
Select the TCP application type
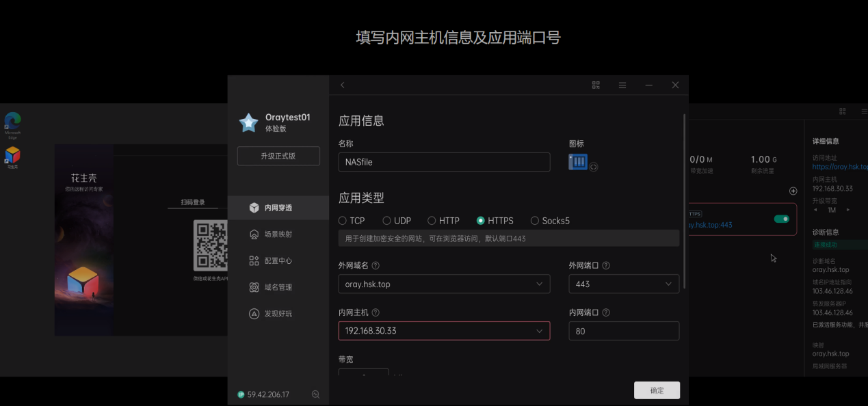click(x=352, y=221)
